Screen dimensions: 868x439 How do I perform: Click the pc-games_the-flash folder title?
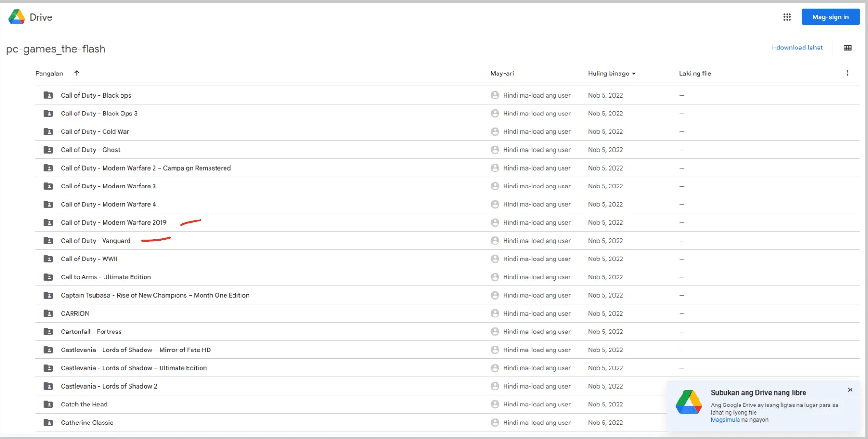(56, 49)
